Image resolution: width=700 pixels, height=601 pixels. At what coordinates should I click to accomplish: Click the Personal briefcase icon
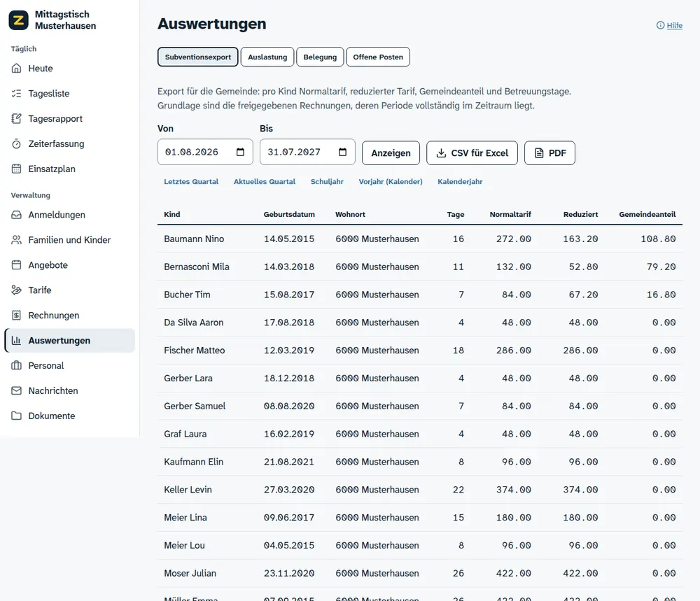point(17,365)
